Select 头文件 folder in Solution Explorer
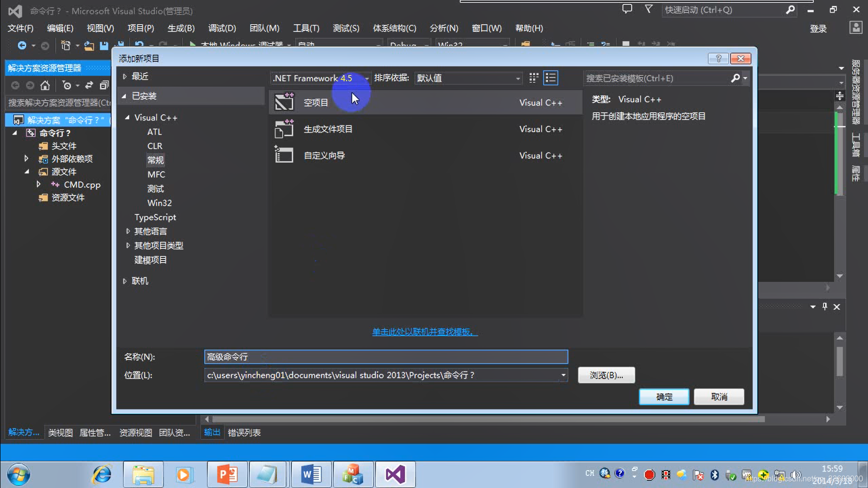The image size is (868, 488). (x=64, y=146)
